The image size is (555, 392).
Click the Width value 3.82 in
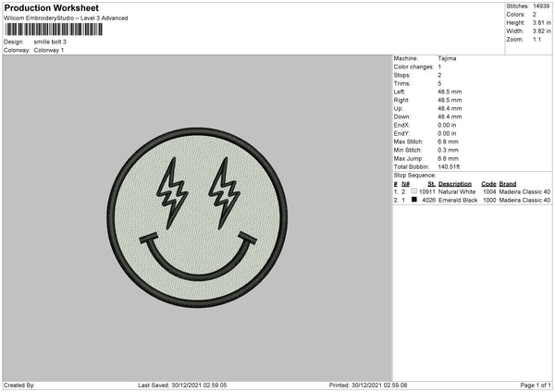pyautogui.click(x=541, y=31)
